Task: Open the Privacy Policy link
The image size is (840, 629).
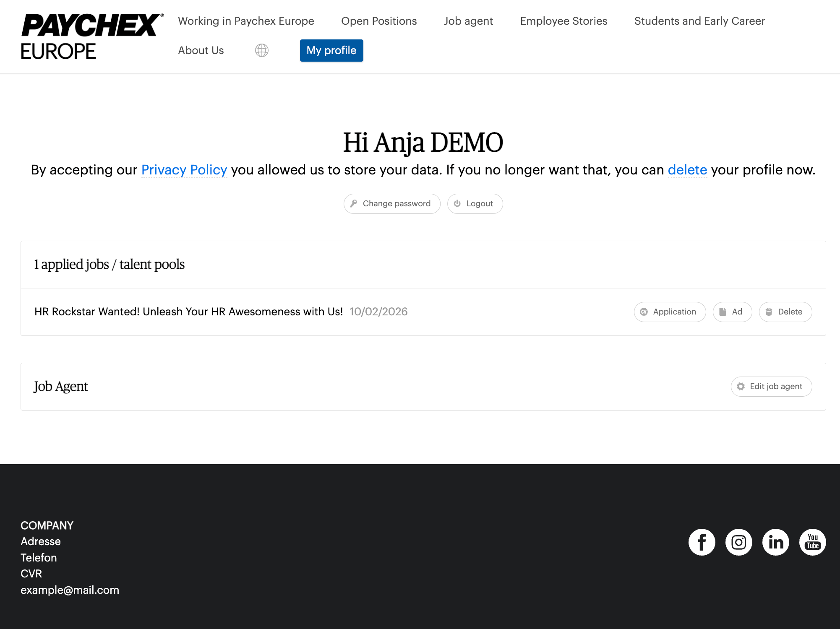Action: tap(184, 170)
